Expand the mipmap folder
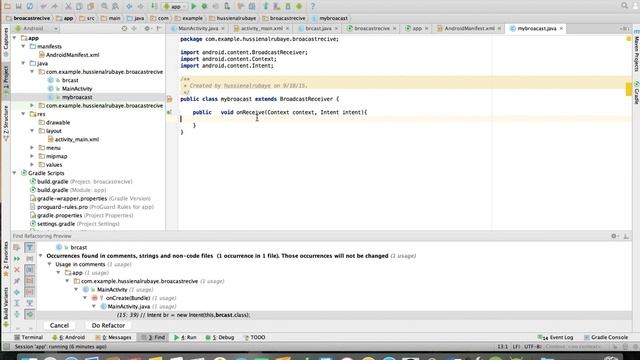The height and width of the screenshot is (360, 640). pyautogui.click(x=32, y=156)
